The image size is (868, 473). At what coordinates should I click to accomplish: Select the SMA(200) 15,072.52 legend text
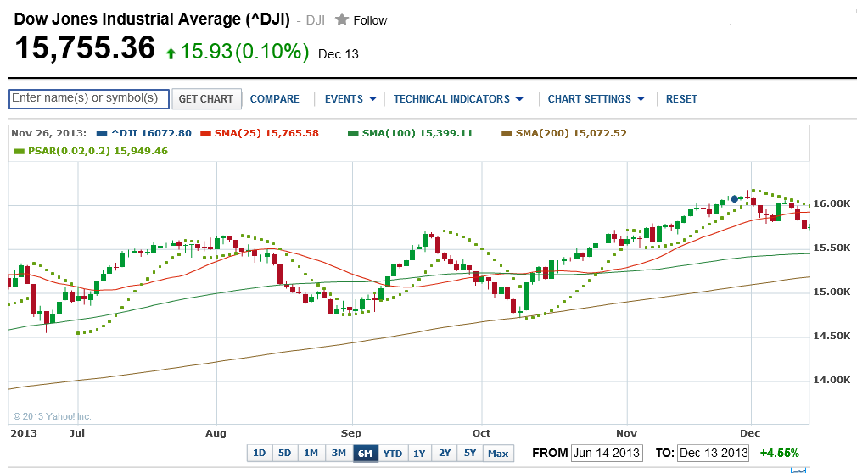click(x=571, y=133)
